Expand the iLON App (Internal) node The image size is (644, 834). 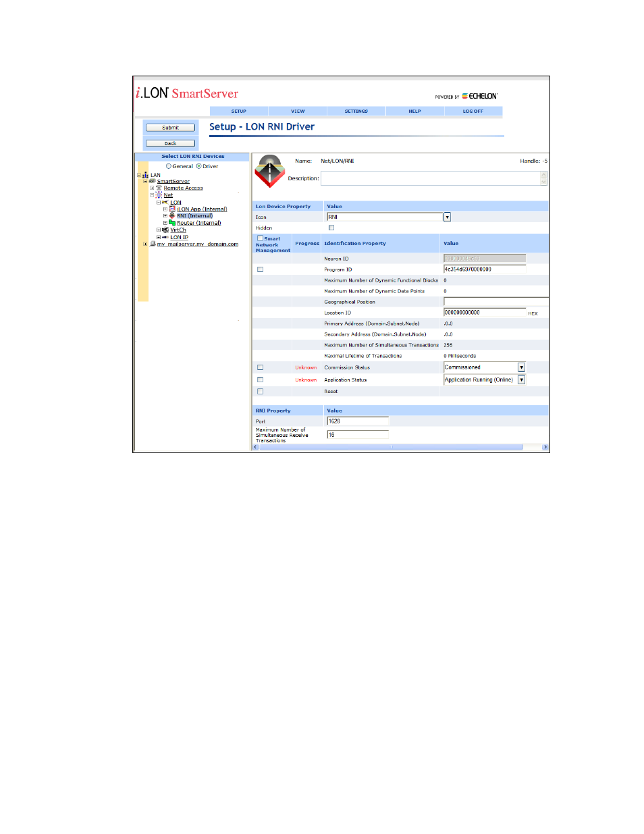point(165,209)
